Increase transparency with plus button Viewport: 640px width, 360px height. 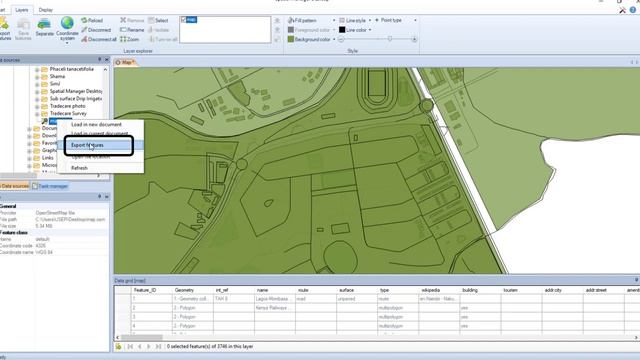click(414, 39)
